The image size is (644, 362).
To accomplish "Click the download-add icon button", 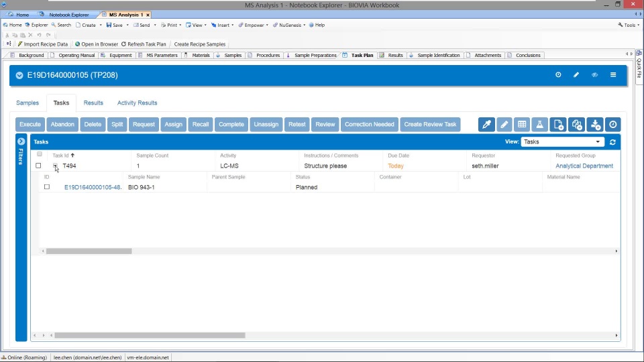I will [595, 125].
